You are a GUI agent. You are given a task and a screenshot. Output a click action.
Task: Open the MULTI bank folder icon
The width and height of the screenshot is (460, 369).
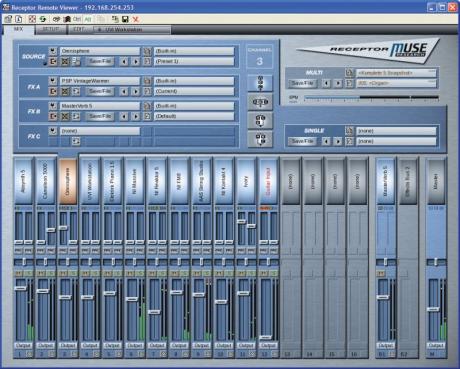349,72
